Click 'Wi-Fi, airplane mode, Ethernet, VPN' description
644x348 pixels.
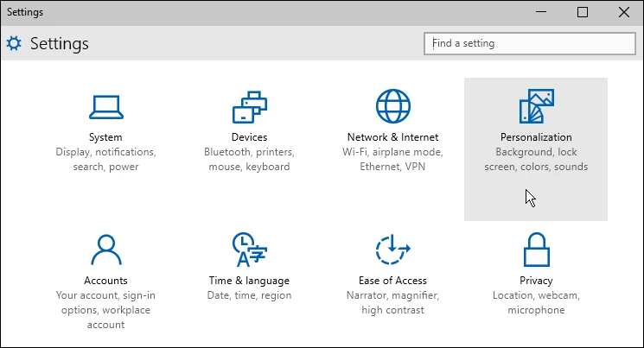coord(392,159)
